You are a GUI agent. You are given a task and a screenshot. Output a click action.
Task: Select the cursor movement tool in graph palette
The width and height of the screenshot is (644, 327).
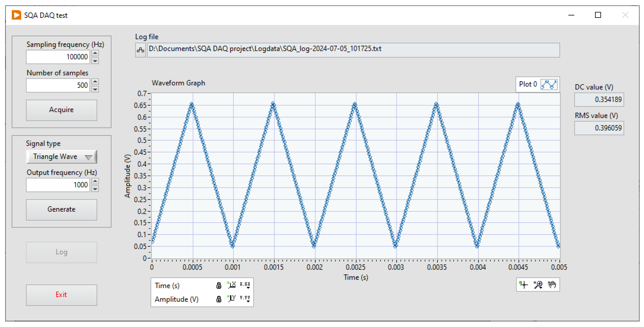coord(524,285)
